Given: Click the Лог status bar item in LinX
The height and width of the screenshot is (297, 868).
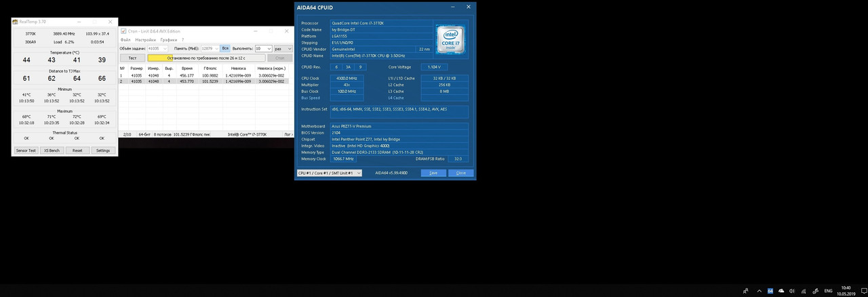Looking at the screenshot, I should [288, 134].
